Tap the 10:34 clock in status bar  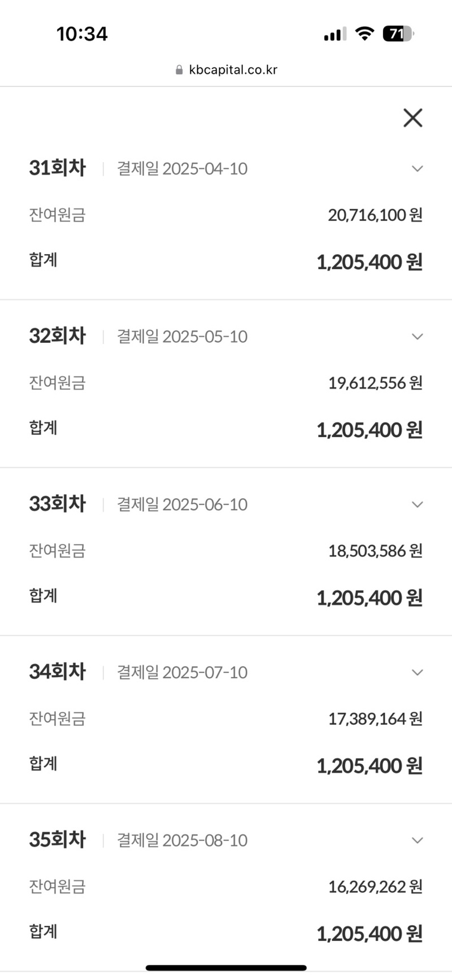(x=82, y=34)
